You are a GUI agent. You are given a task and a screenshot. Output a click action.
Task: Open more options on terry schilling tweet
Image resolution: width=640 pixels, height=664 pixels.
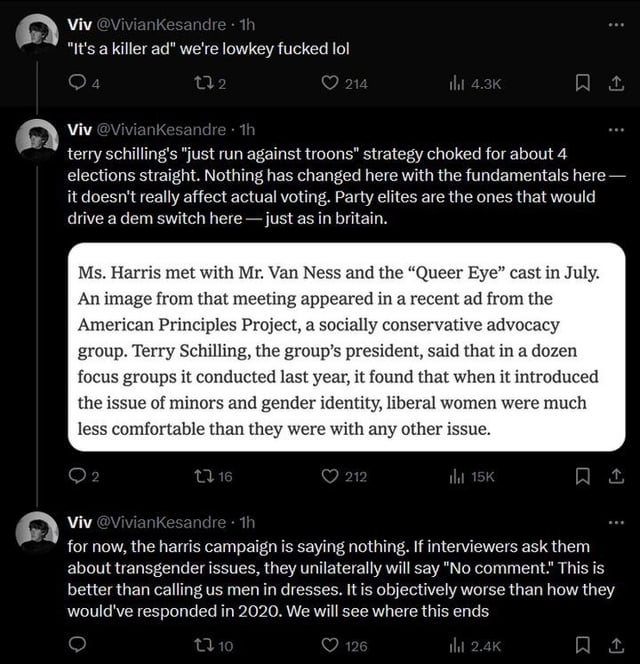(x=616, y=130)
